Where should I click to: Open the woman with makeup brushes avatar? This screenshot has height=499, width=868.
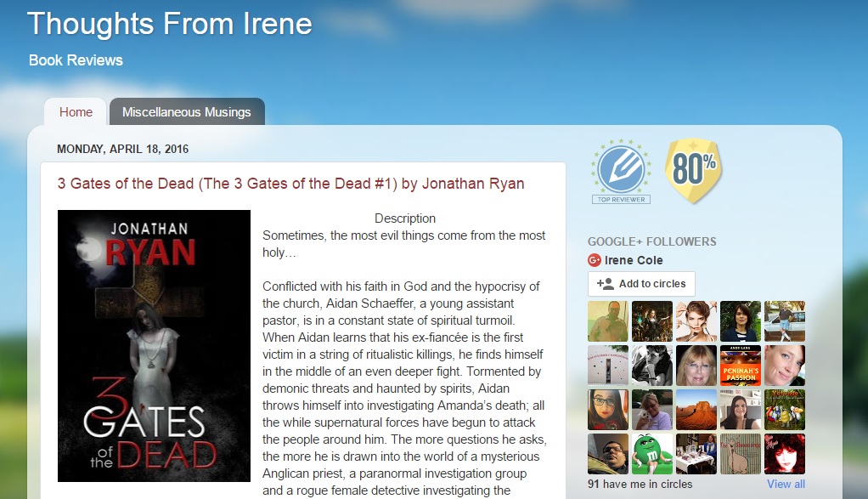(696, 321)
